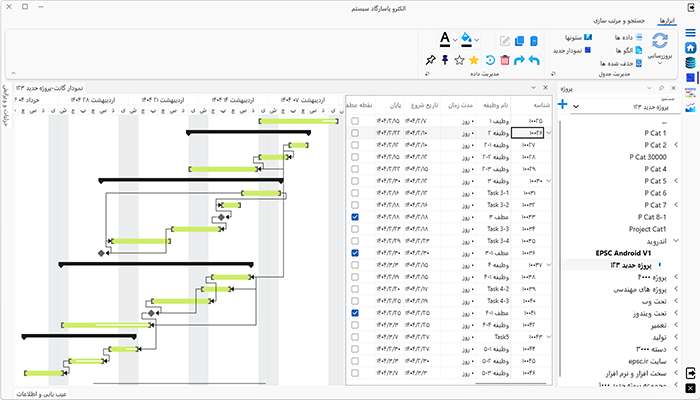Expand the P Cat 2 tree node
Screen dimensions: 700x400
pos(676,145)
